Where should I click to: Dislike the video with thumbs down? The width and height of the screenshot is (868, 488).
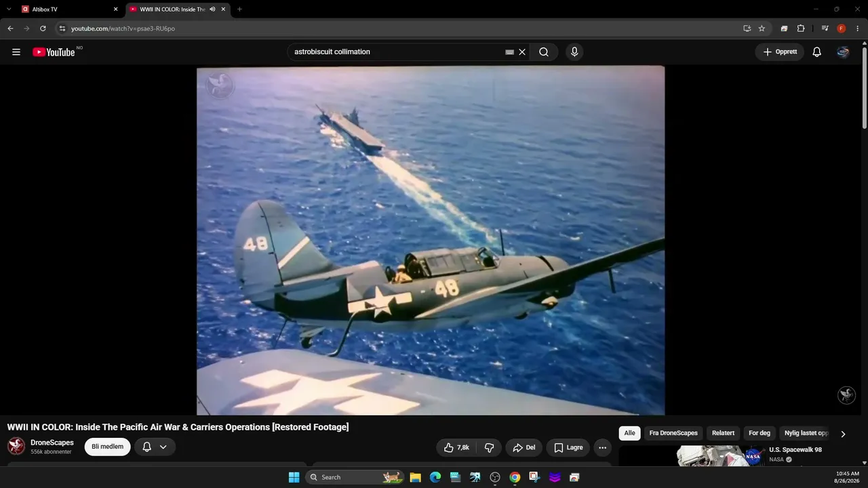coord(489,447)
